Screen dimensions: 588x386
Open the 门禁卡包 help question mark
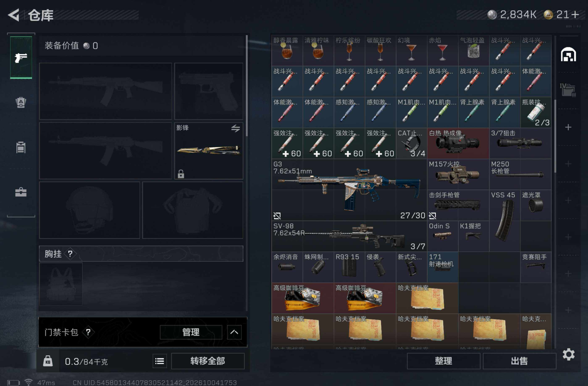88,332
